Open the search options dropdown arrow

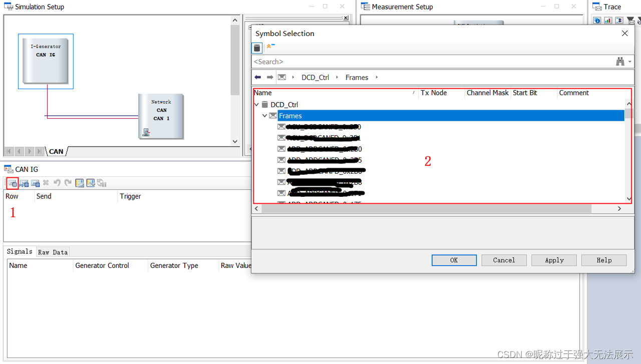[x=630, y=62]
